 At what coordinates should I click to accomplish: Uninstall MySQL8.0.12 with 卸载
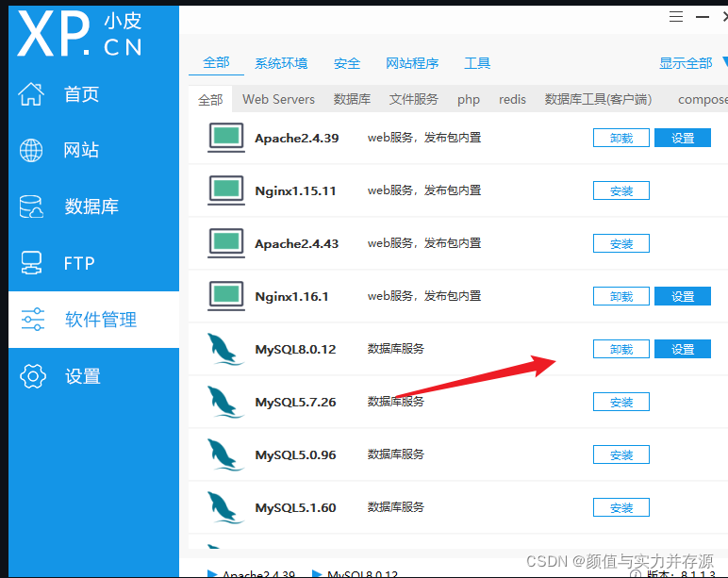click(621, 349)
